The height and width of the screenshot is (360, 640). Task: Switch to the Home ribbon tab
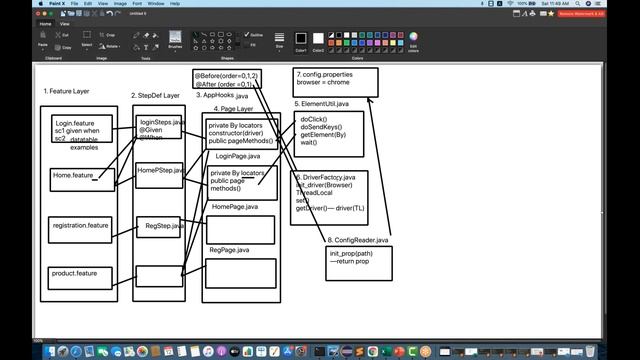(45, 24)
